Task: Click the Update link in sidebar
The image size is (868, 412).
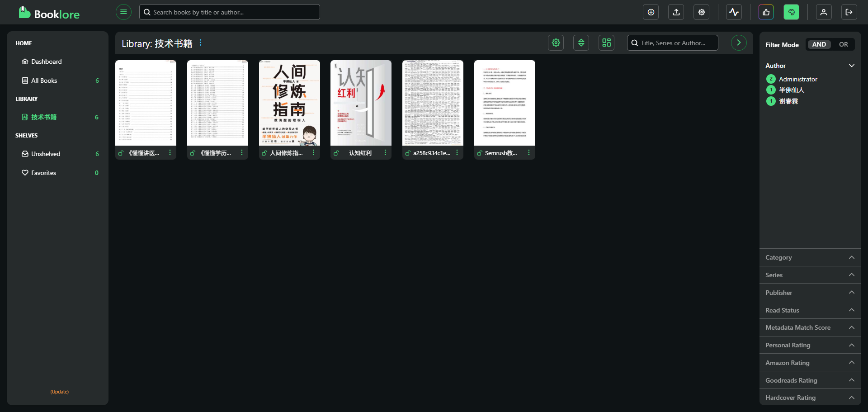Action: coord(60,392)
